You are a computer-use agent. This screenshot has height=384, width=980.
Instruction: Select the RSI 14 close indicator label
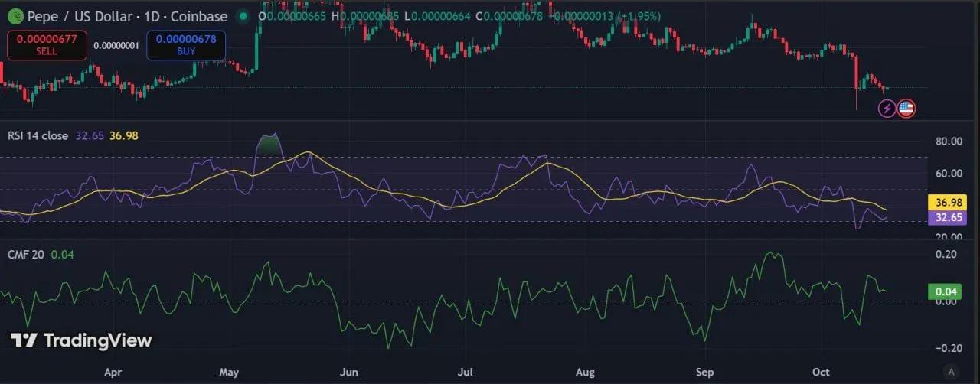pos(39,135)
